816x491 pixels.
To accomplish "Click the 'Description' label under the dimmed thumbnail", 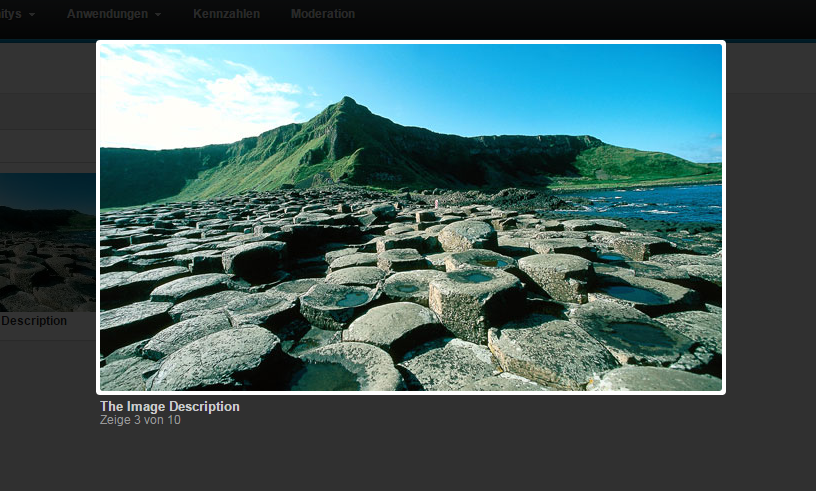I will [34, 321].
